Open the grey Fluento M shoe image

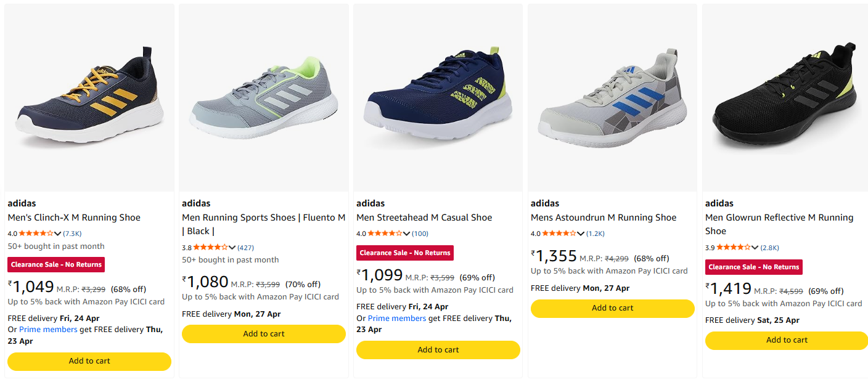tap(264, 99)
